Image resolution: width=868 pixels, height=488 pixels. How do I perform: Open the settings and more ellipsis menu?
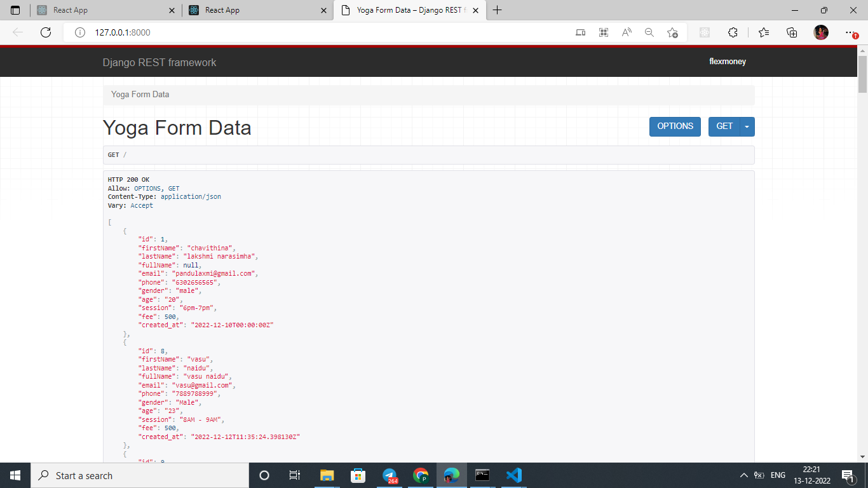[x=850, y=32]
